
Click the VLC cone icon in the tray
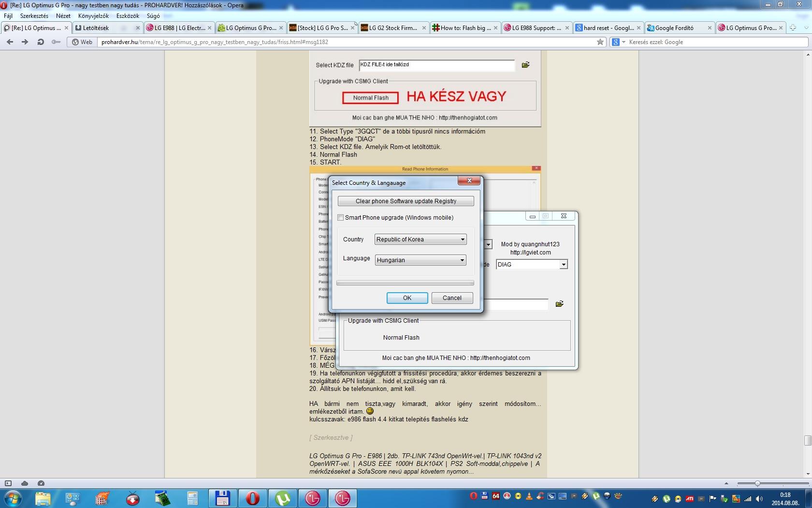[x=529, y=496]
